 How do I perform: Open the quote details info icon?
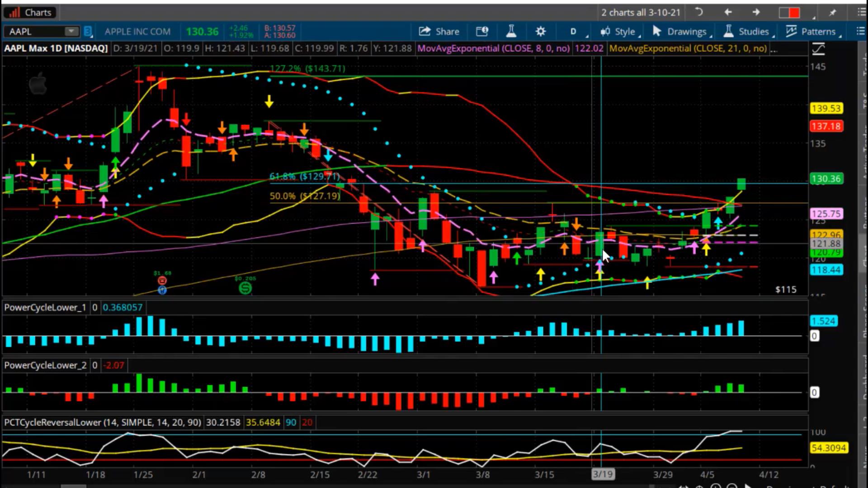[x=482, y=31]
